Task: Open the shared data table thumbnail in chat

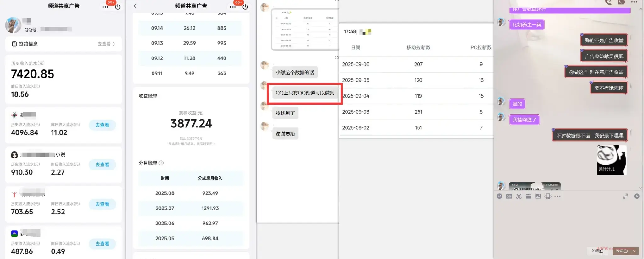Action: coord(304,30)
